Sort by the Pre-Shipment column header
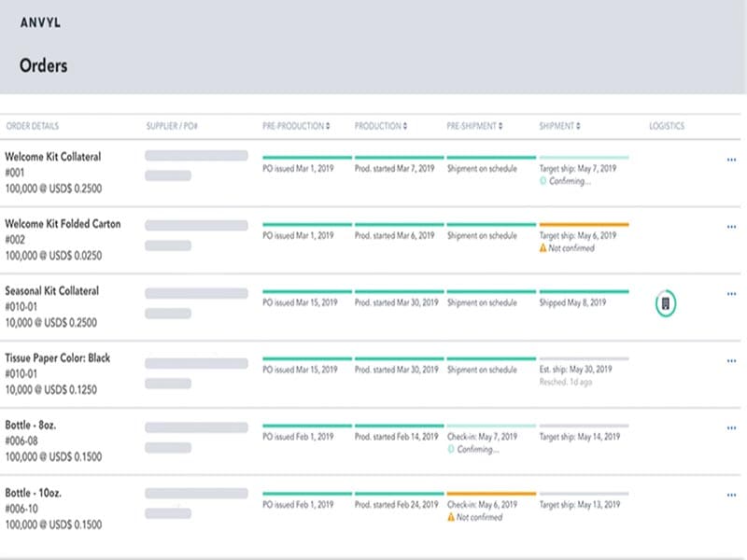Viewport: 747px width, 560px height. 475,126
